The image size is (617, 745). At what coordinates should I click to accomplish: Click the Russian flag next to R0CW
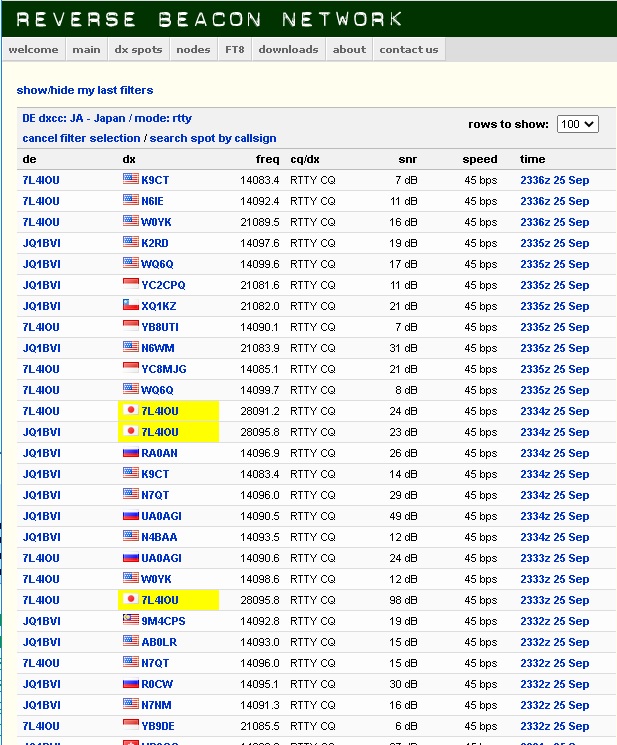click(131, 682)
